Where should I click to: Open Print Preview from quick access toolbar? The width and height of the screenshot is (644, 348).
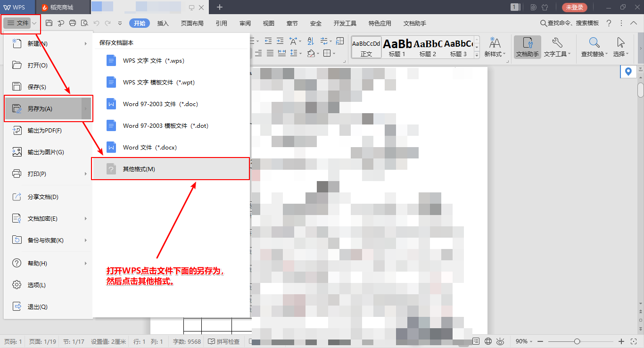[85, 23]
